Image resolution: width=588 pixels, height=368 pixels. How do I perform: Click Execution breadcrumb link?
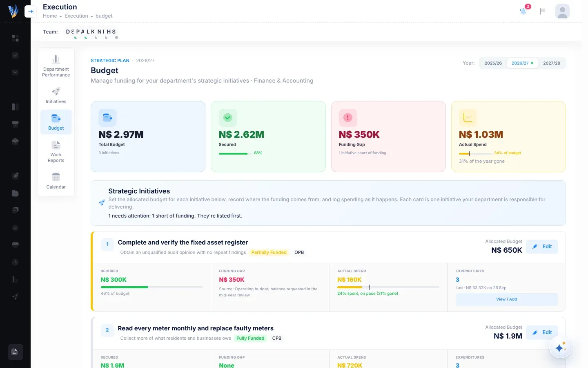pos(76,16)
